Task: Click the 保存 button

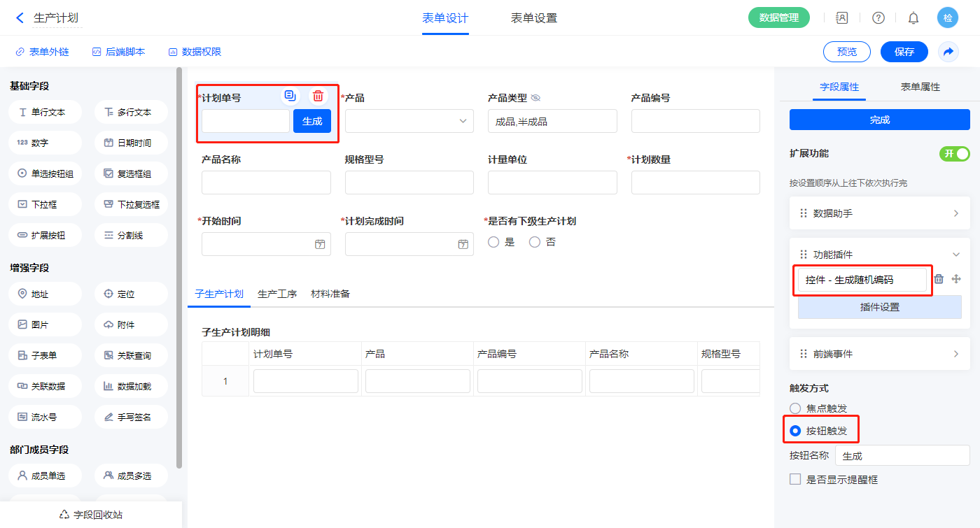Action: 904,52
